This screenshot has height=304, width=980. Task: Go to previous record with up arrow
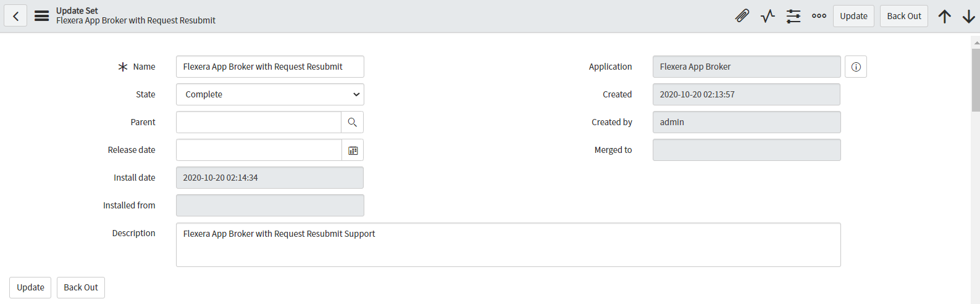pyautogui.click(x=944, y=16)
